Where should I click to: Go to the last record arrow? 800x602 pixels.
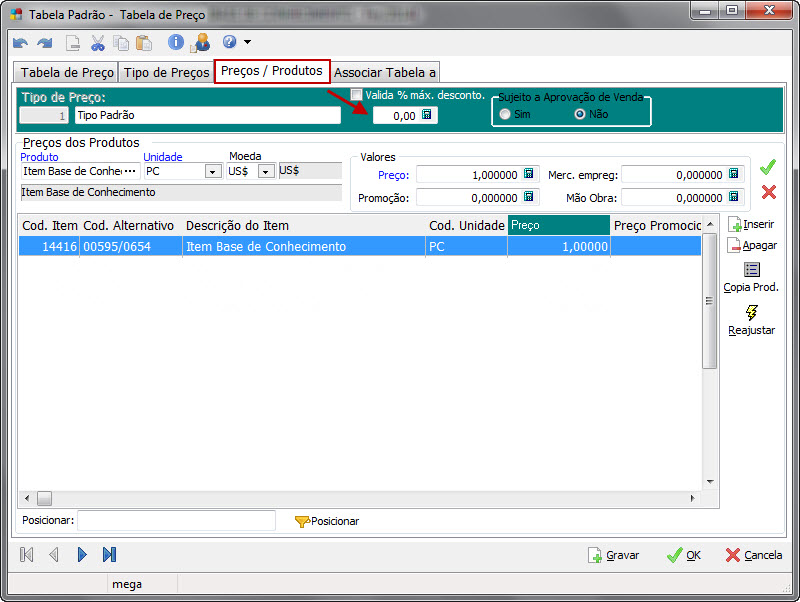(x=110, y=554)
